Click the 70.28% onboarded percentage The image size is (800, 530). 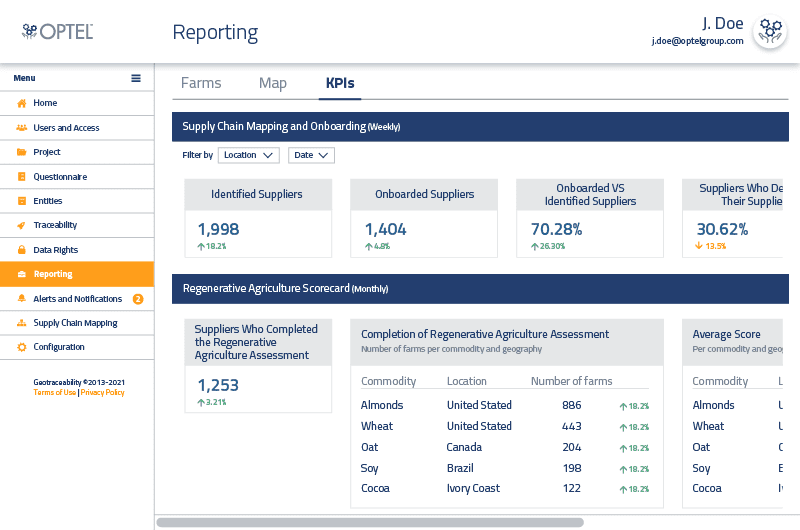tap(556, 229)
